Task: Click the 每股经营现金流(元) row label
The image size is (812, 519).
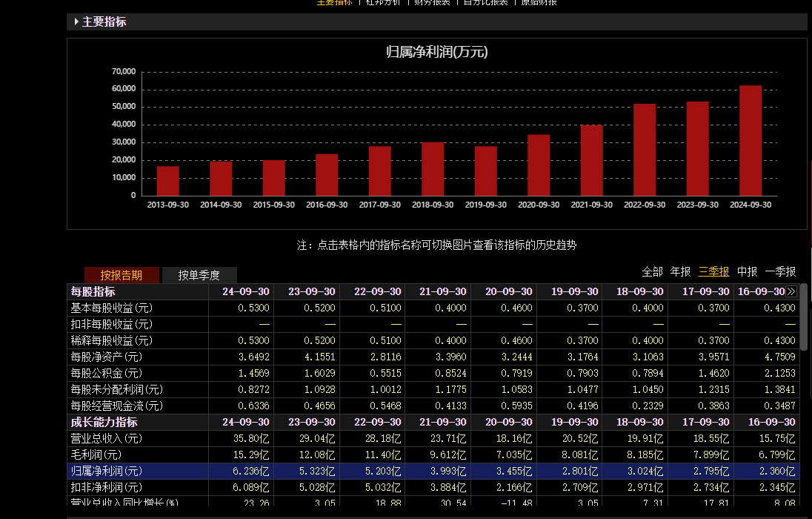Action: [x=117, y=406]
